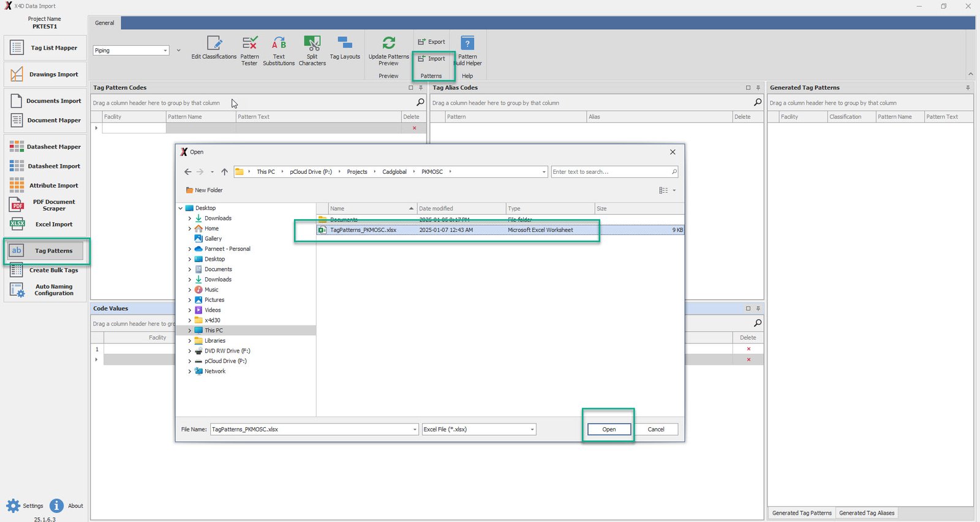Click the Open button in dialog
Screen dimensions: 980x522
click(x=608, y=430)
